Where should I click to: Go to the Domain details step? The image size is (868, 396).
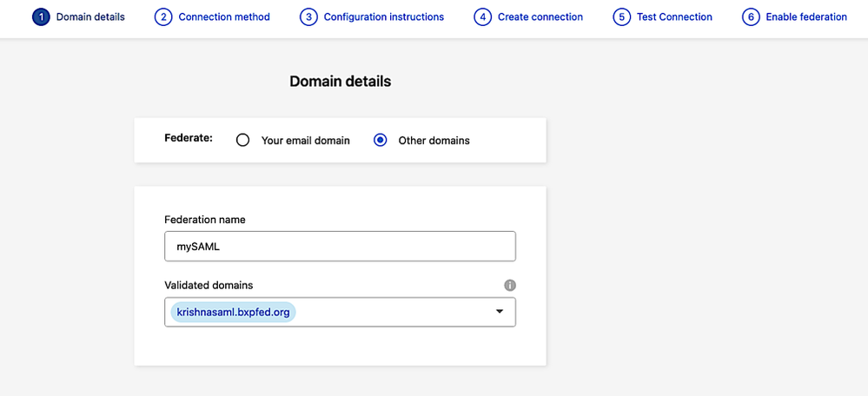click(x=90, y=16)
